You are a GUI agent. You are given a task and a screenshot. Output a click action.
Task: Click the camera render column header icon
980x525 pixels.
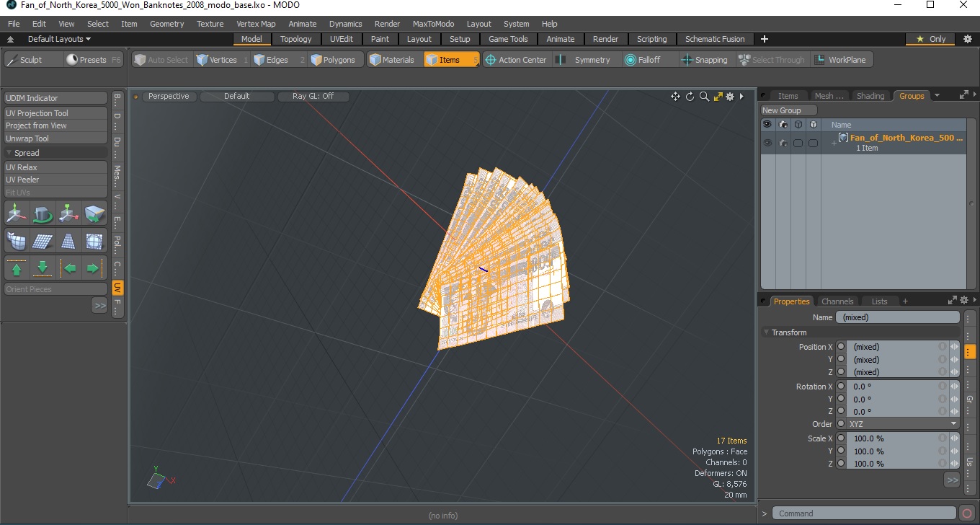coord(783,125)
